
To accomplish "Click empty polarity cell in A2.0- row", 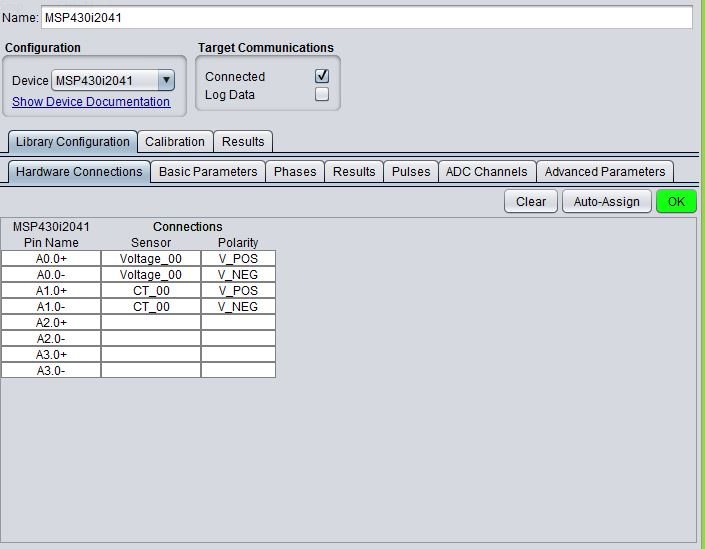I will point(238,339).
